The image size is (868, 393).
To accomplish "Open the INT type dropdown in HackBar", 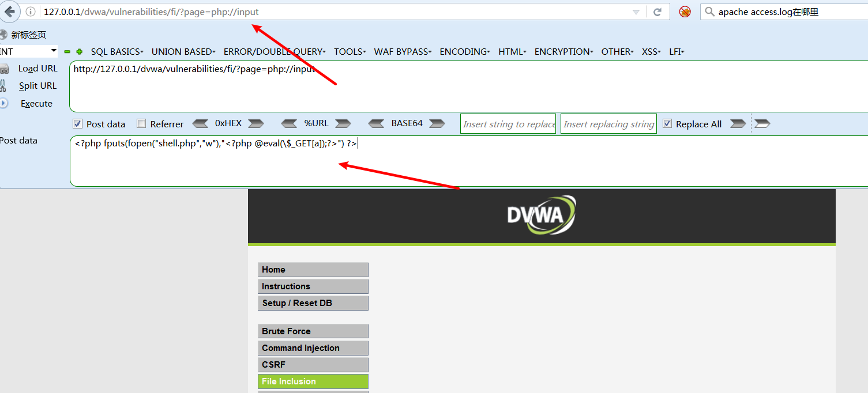I will (x=29, y=51).
